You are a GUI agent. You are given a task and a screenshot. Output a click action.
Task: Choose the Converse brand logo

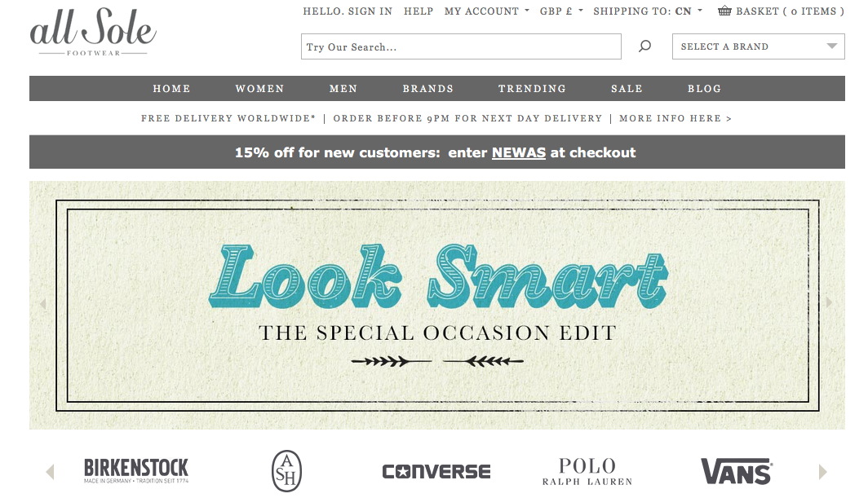[436, 471]
